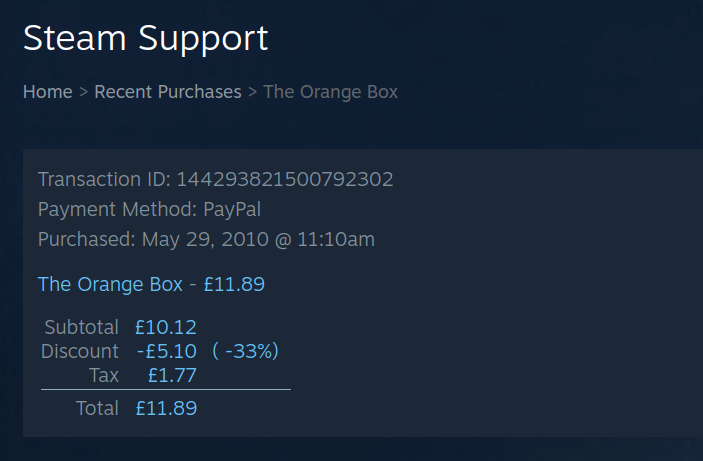Click the £11.89 total amount
Screen dimensions: 703x461
pos(166,409)
